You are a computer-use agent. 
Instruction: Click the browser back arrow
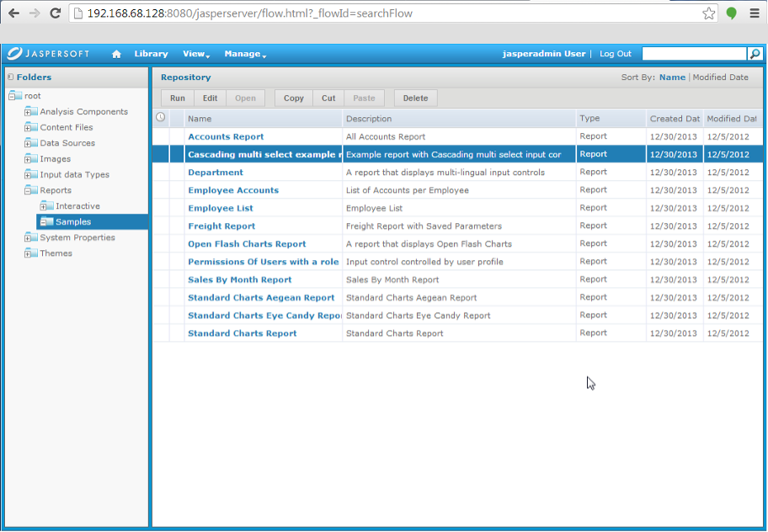coord(13,13)
